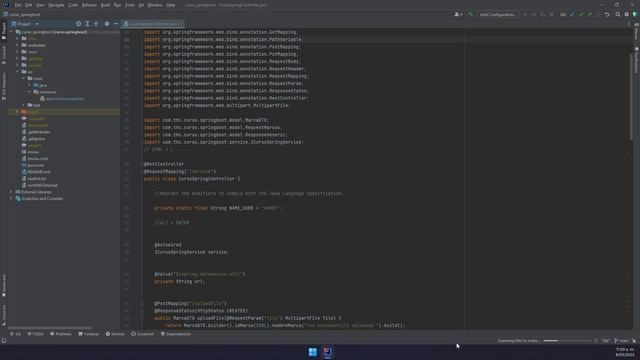Click Add Configuration button
The height and width of the screenshot is (360, 640).
coord(498,14)
